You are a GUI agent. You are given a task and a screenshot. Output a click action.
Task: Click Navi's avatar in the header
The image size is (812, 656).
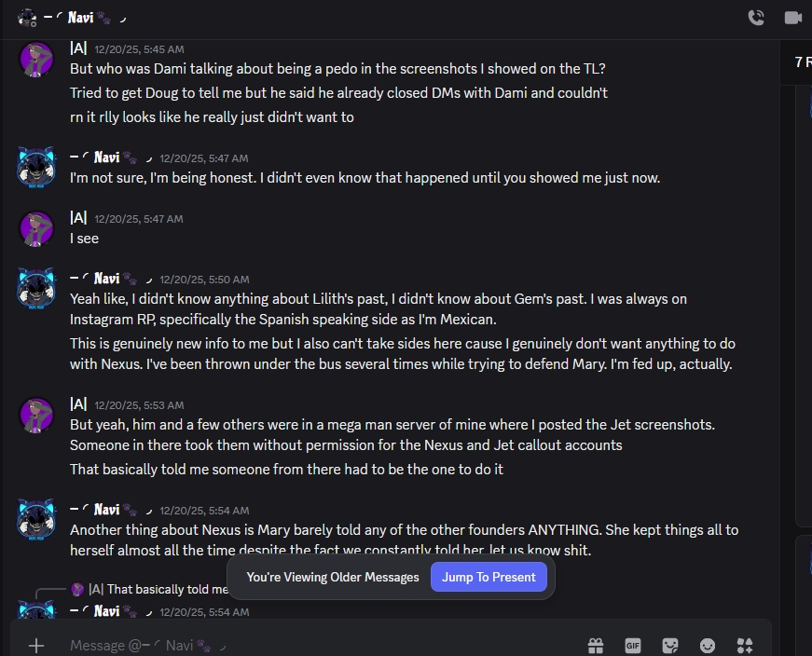click(27, 17)
